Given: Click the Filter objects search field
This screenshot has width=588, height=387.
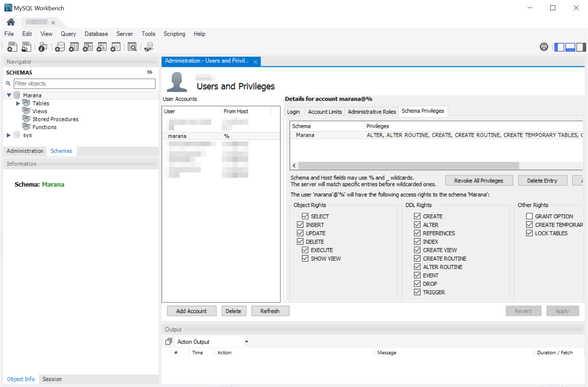Looking at the screenshot, I should click(84, 83).
